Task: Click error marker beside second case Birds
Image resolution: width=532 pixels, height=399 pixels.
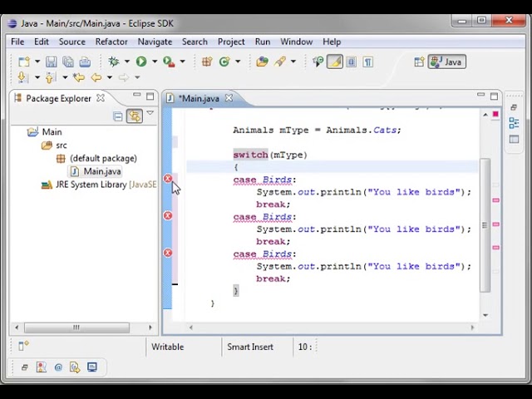Action: click(168, 215)
